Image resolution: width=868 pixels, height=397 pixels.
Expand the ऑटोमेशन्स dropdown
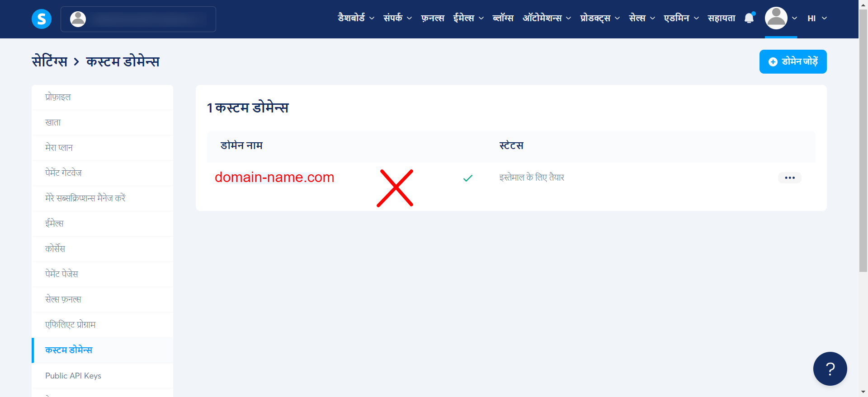click(x=547, y=18)
